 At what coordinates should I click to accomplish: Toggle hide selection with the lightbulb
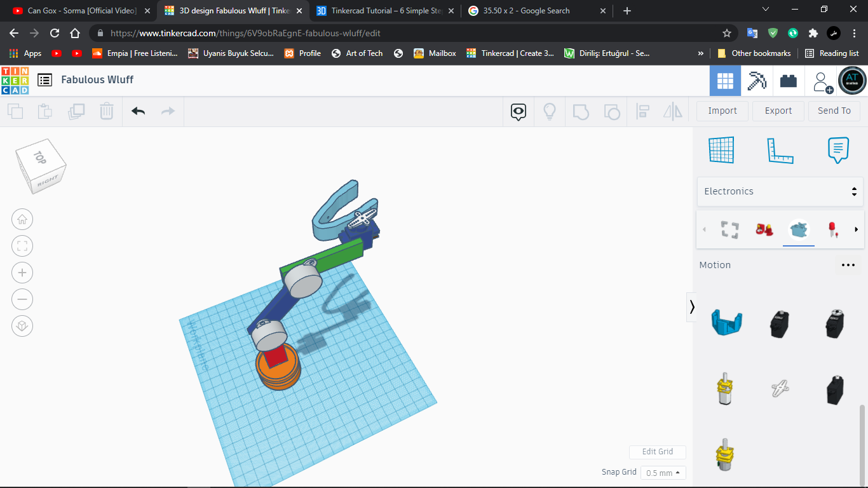[x=550, y=111]
